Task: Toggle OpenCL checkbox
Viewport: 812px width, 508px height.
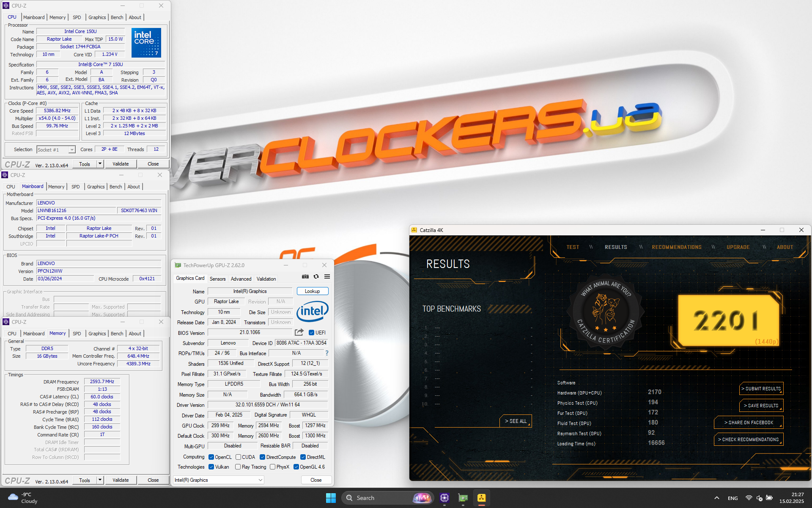Action: coord(211,457)
